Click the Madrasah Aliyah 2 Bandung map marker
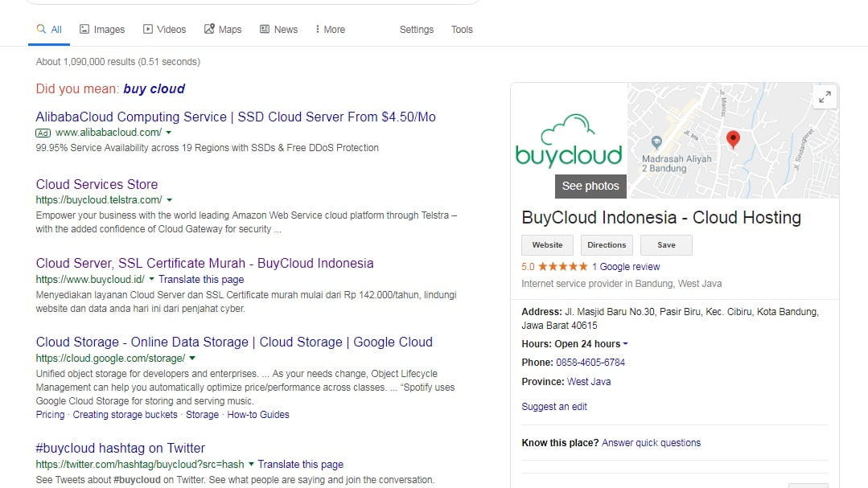868x488 pixels. click(x=656, y=142)
